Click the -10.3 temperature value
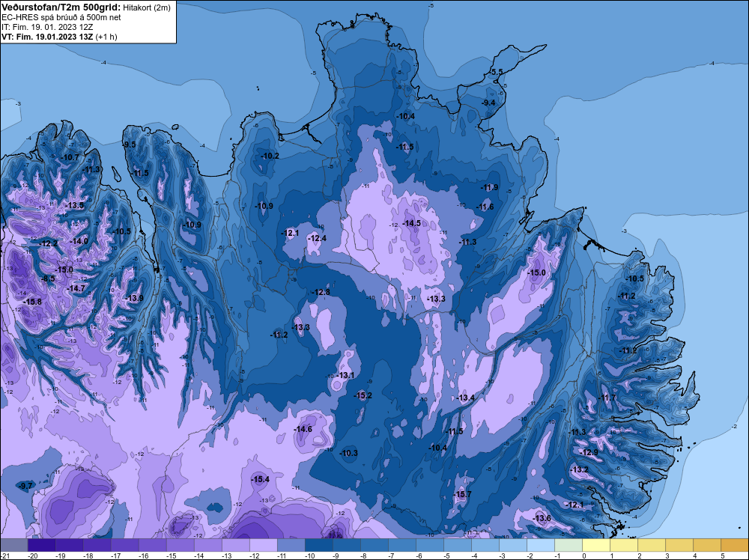The width and height of the screenshot is (749, 560). click(349, 453)
